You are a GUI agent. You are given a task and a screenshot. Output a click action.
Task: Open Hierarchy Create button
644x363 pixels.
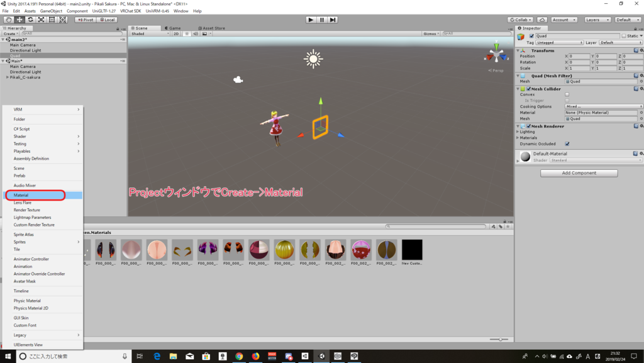pyautogui.click(x=10, y=34)
